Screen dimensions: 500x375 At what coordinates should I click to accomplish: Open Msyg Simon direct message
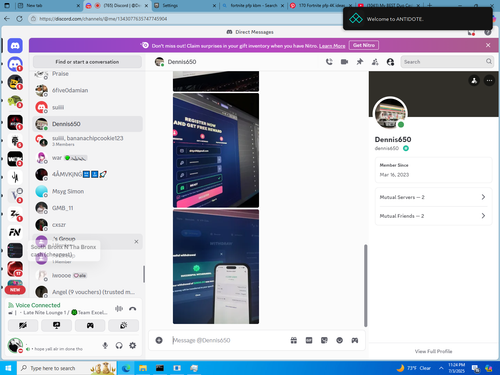(x=87, y=191)
